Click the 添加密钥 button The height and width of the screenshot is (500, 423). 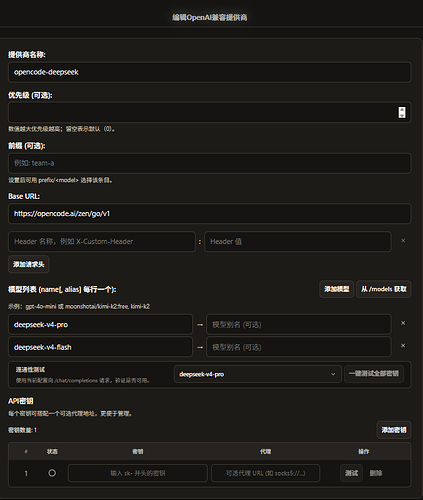coord(394,430)
